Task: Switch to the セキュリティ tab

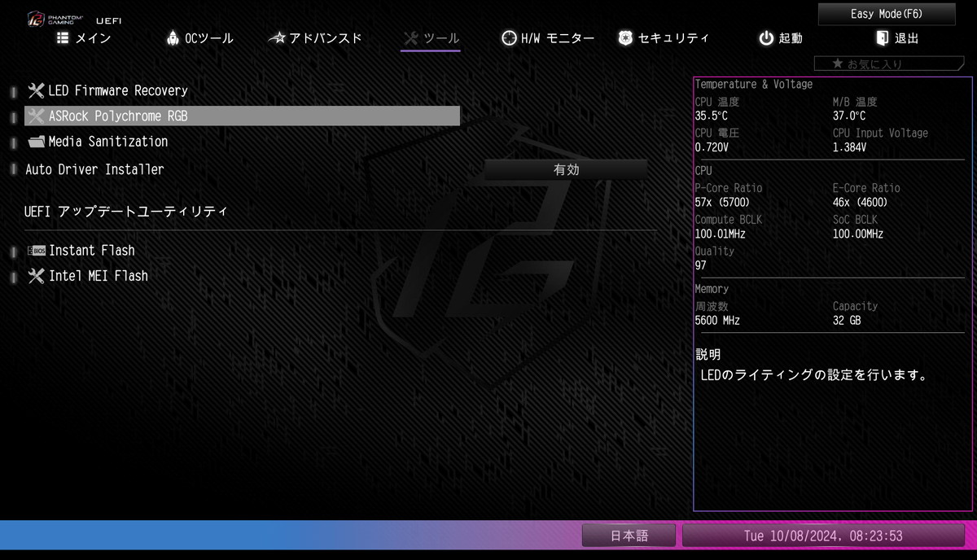Action: pos(664,38)
